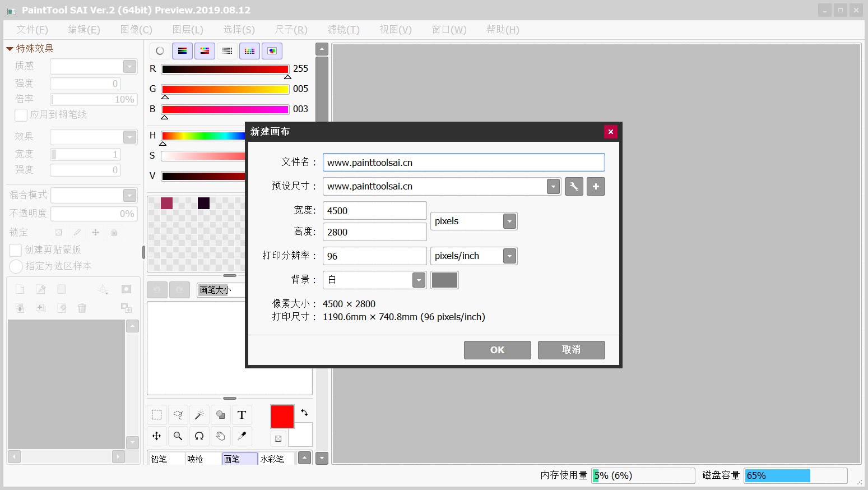Screen dimensions: 868x490
Task: Click OK in the new canvas dialog
Action: [x=498, y=350]
